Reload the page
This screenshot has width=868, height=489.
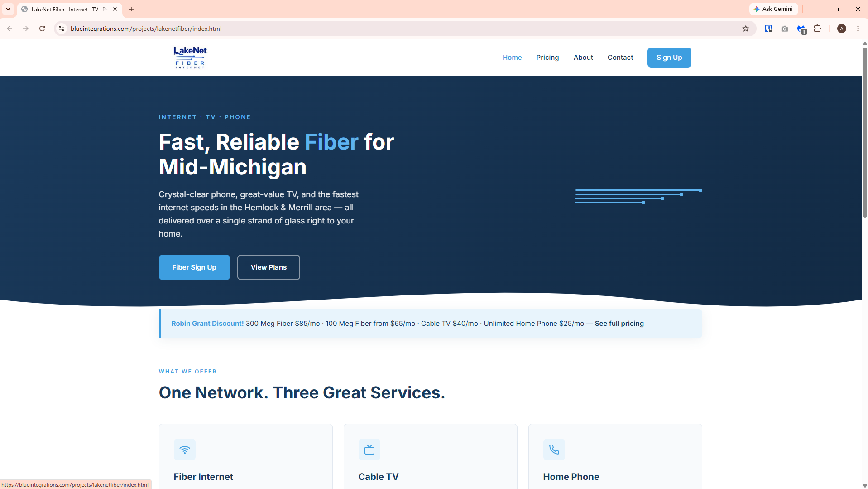42,29
